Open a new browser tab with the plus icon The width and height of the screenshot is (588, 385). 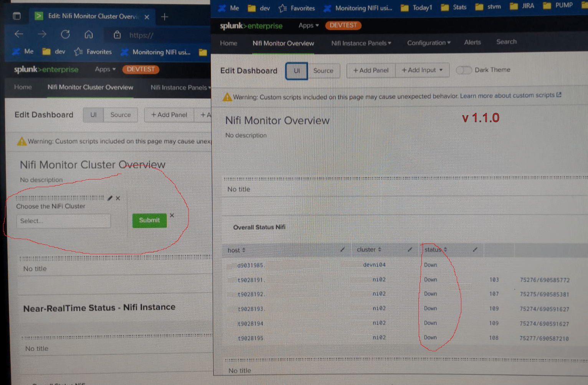pos(164,16)
